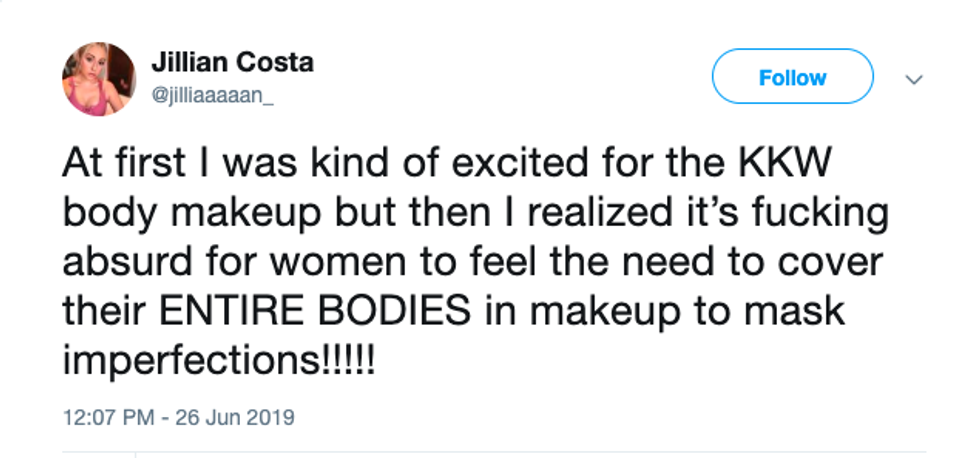Click Jillian Costa's profile avatar photo
Image resolution: width=980 pixels, height=458 pixels.
pos(98,78)
